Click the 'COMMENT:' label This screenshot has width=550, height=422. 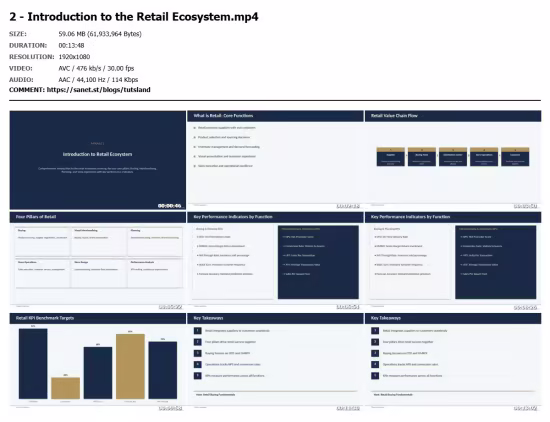coord(27,90)
